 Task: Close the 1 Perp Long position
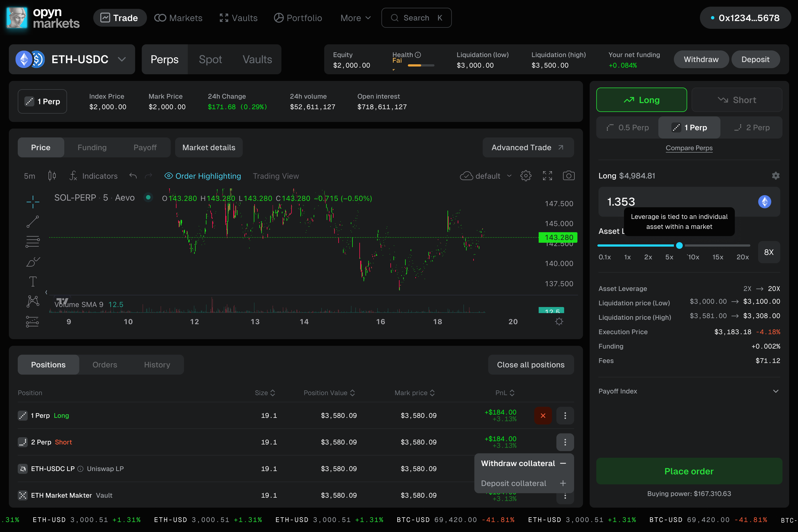(x=543, y=416)
